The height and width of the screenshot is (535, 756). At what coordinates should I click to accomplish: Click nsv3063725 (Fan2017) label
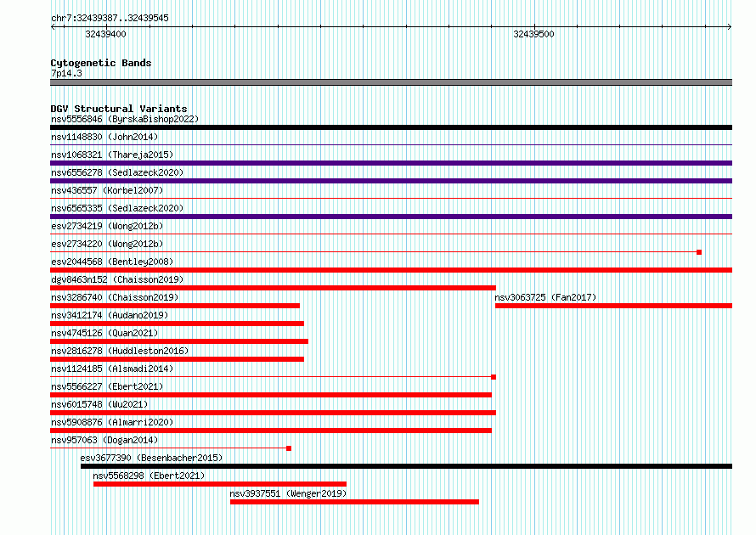(x=545, y=297)
